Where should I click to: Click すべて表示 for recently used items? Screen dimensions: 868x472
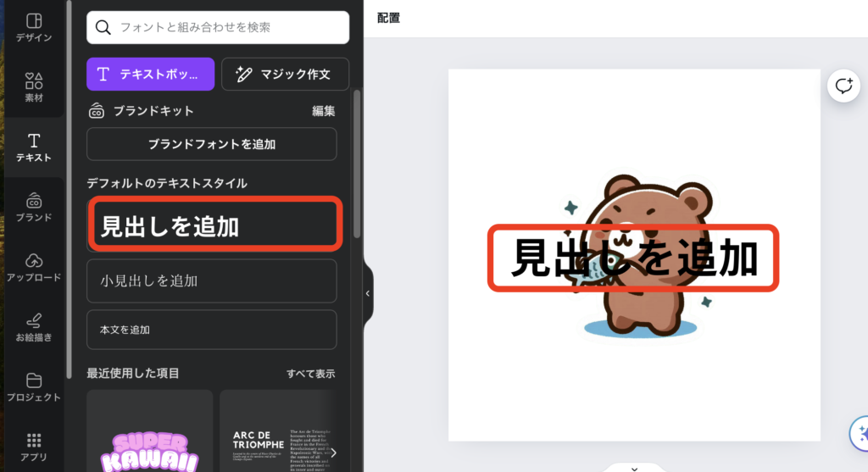pyautogui.click(x=310, y=374)
